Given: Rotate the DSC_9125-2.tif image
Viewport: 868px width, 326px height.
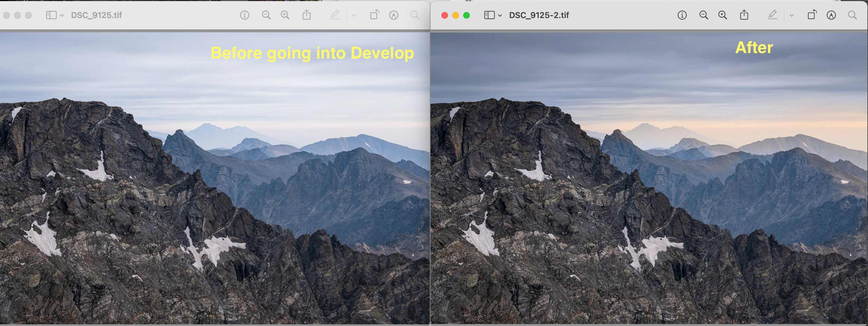Looking at the screenshot, I should click(x=812, y=15).
